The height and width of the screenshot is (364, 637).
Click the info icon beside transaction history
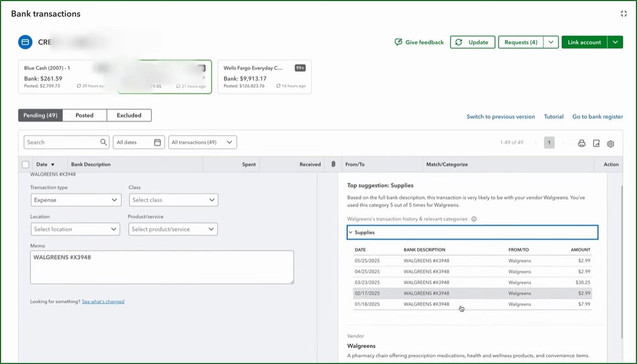pyautogui.click(x=474, y=219)
